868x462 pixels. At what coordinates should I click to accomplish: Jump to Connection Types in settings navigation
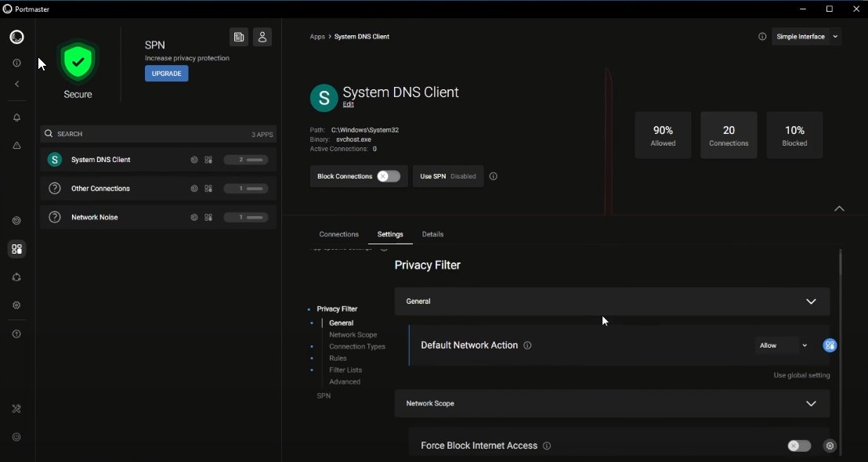pos(357,346)
